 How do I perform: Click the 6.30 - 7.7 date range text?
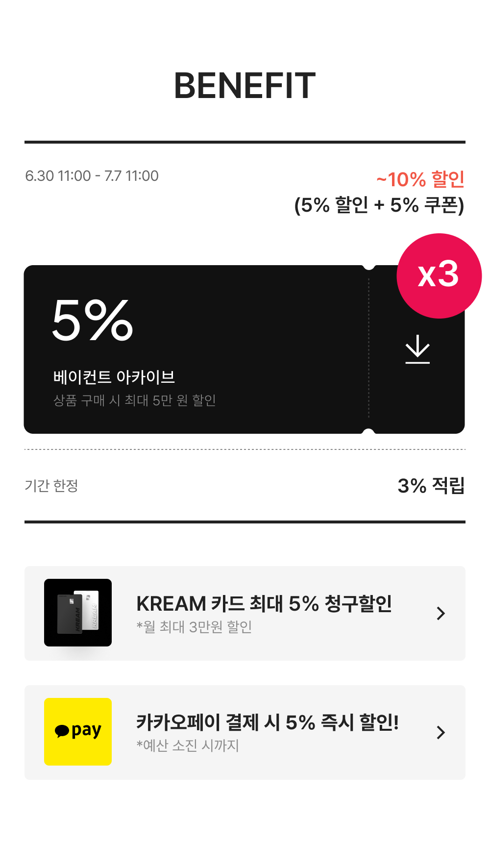92,176
